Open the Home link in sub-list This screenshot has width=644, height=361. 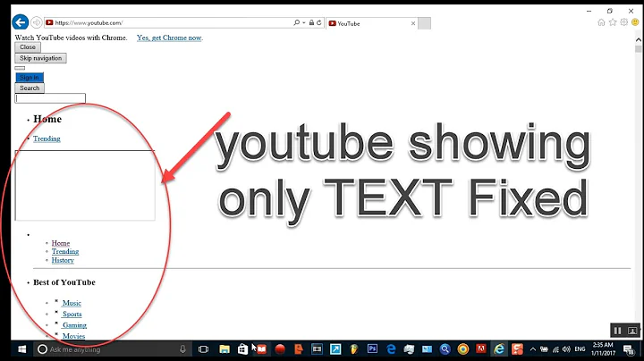61,243
